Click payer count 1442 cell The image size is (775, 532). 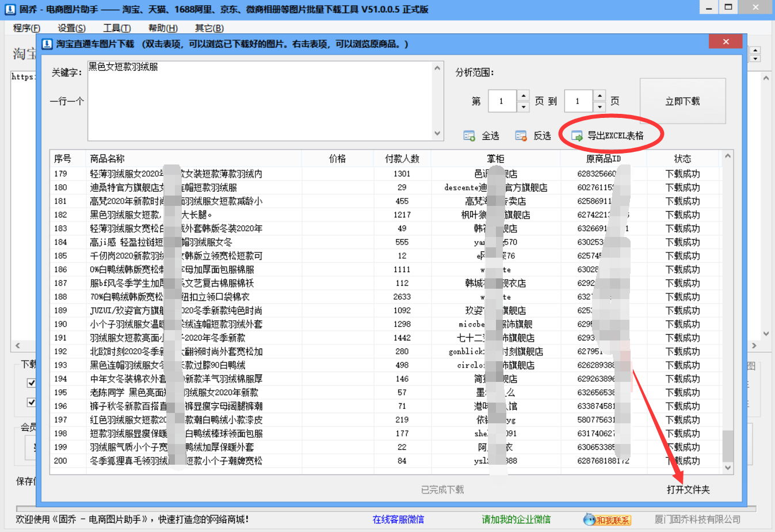pos(402,338)
